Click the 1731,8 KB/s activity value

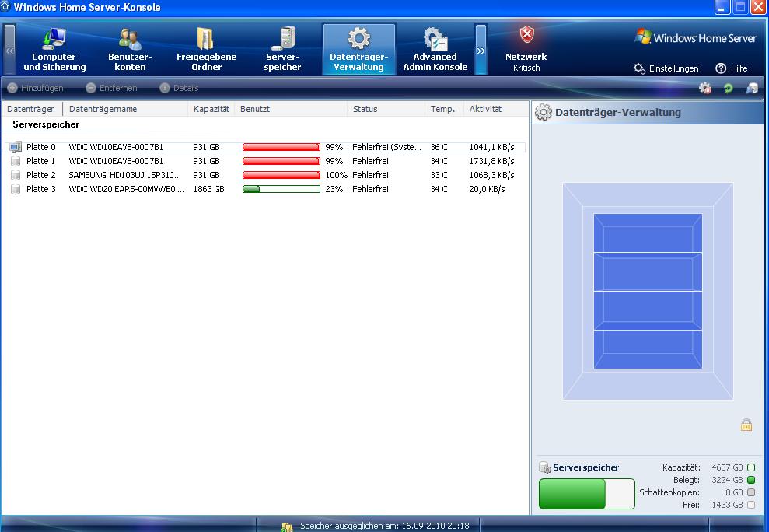(491, 161)
